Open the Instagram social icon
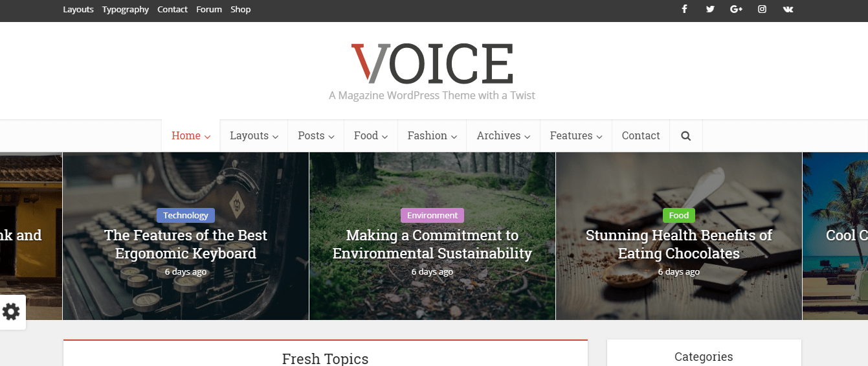This screenshot has width=868, height=366. 762,9
